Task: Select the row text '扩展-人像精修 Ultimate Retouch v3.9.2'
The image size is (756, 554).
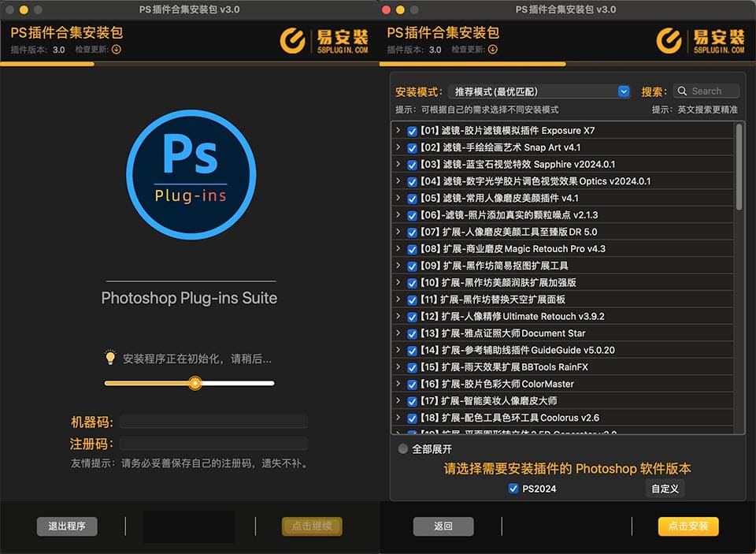Action: tap(523, 317)
